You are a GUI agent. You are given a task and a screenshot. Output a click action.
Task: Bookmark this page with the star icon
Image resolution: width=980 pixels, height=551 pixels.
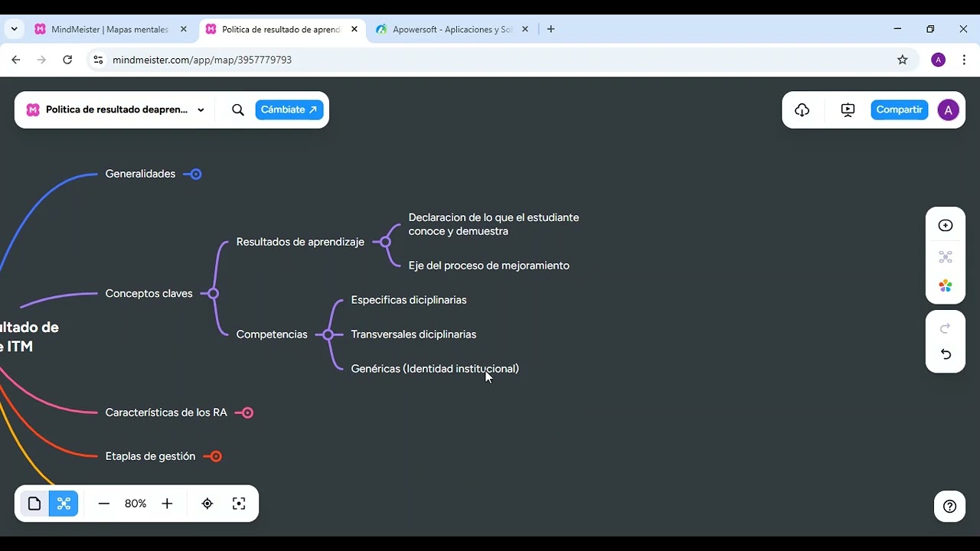(x=903, y=60)
